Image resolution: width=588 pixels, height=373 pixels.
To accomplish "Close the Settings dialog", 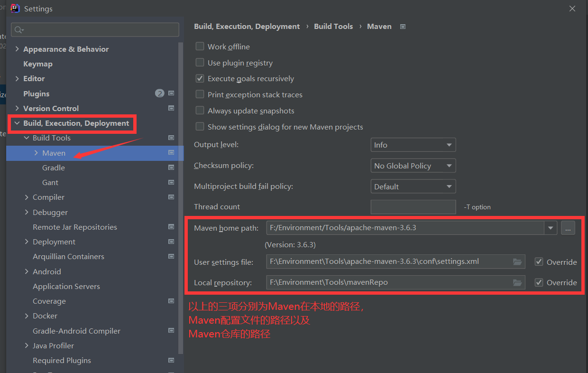I will click(x=572, y=9).
